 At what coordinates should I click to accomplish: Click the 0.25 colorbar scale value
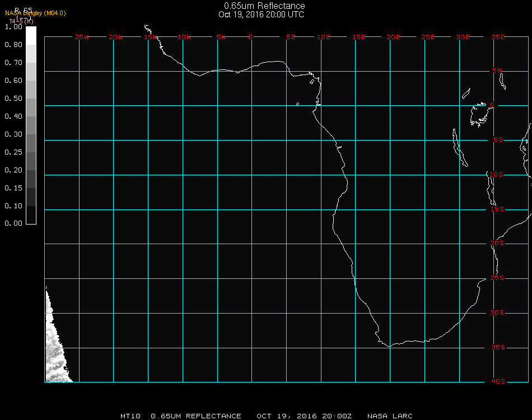13,152
